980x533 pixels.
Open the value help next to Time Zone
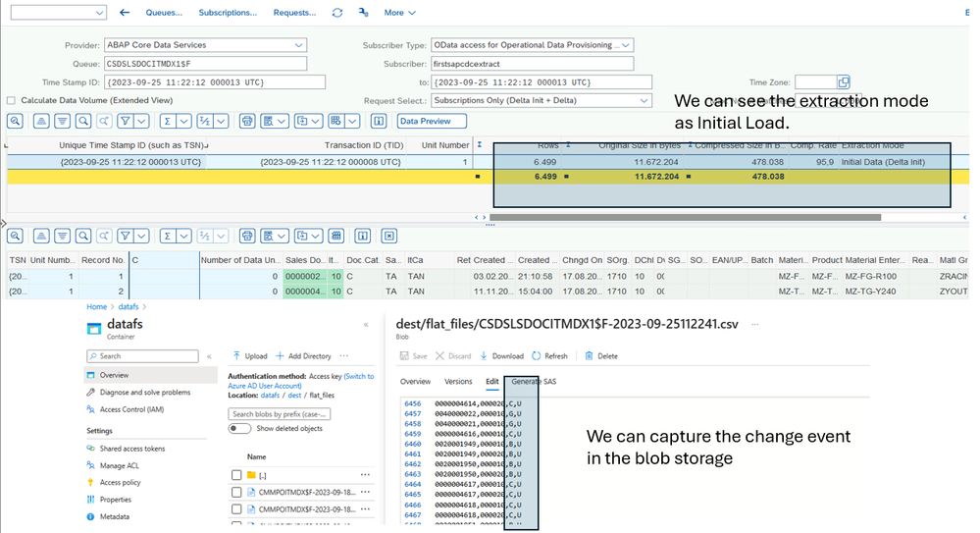pos(843,81)
